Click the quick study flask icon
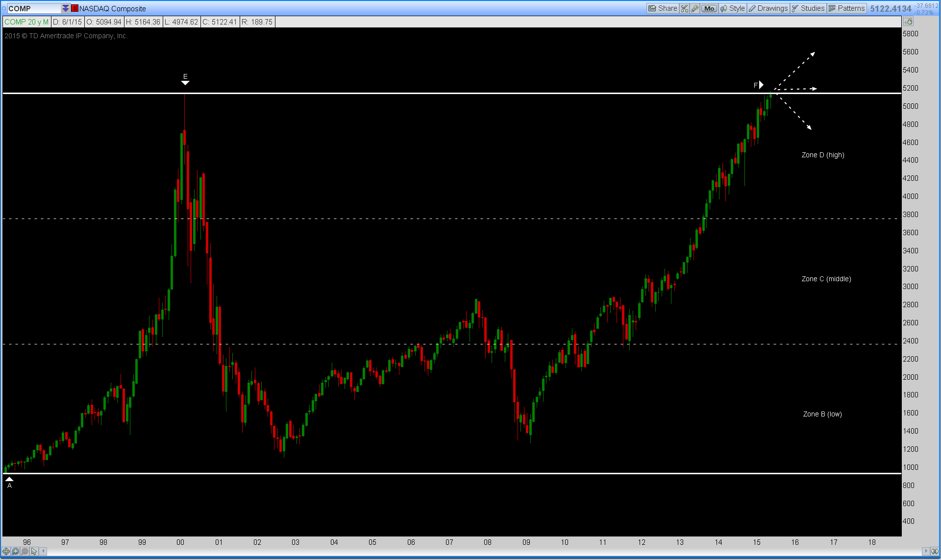 pos(685,8)
